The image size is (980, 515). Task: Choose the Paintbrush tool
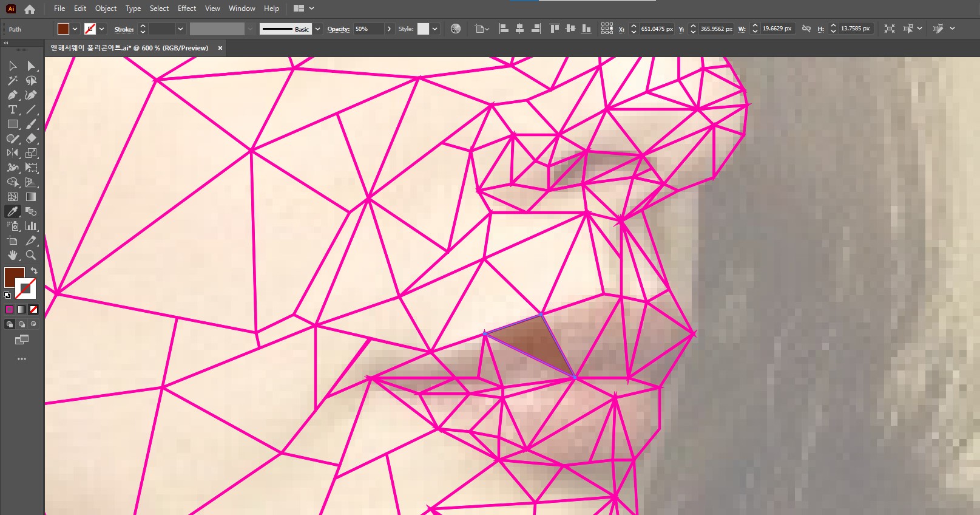pyautogui.click(x=31, y=124)
